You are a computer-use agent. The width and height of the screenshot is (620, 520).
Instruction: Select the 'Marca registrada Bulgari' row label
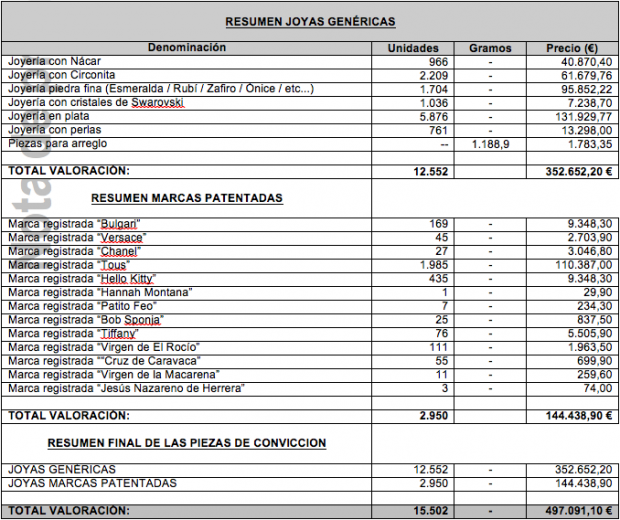(x=74, y=224)
